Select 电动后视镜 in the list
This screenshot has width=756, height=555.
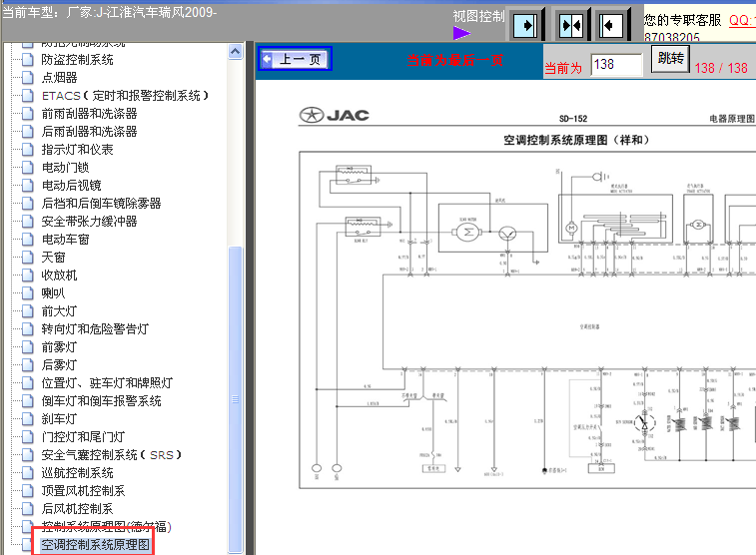(71, 186)
